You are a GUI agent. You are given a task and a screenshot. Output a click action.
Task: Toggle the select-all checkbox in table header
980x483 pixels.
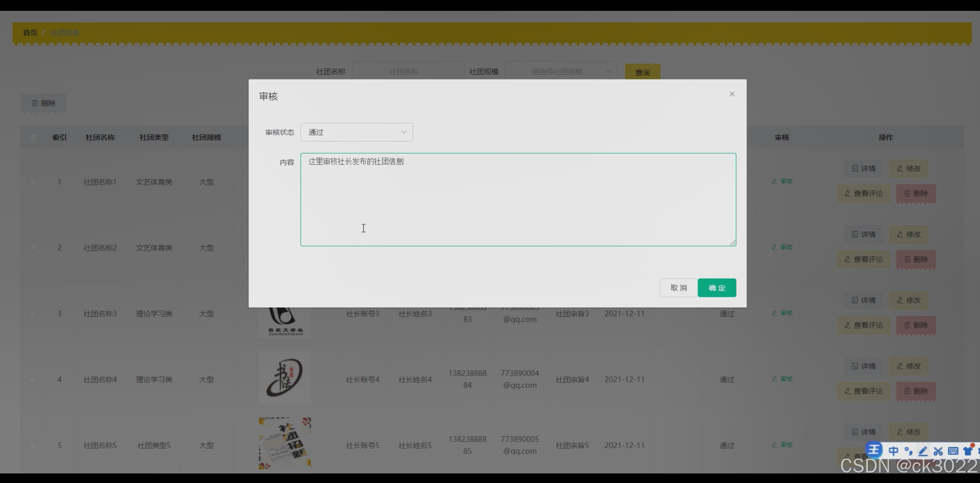33,138
